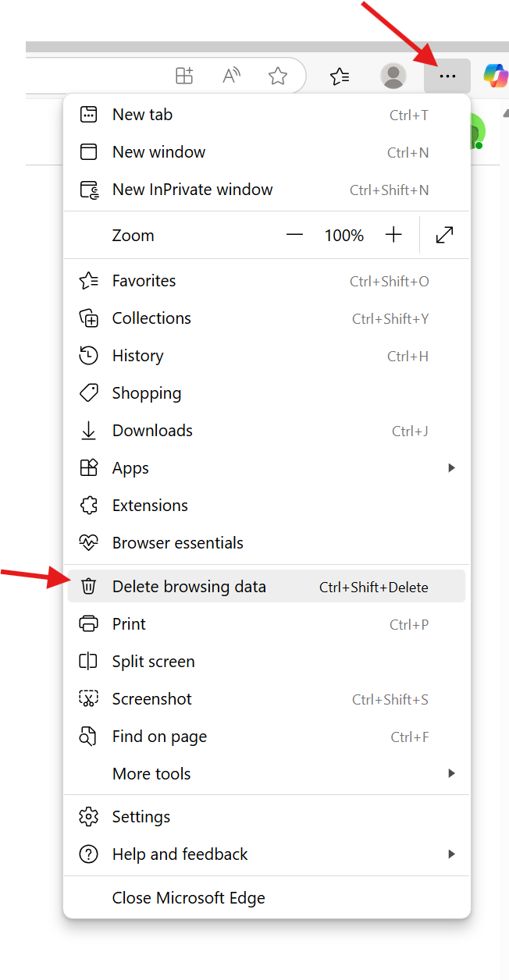
Task: Zoom out using the minus control
Action: 294,234
